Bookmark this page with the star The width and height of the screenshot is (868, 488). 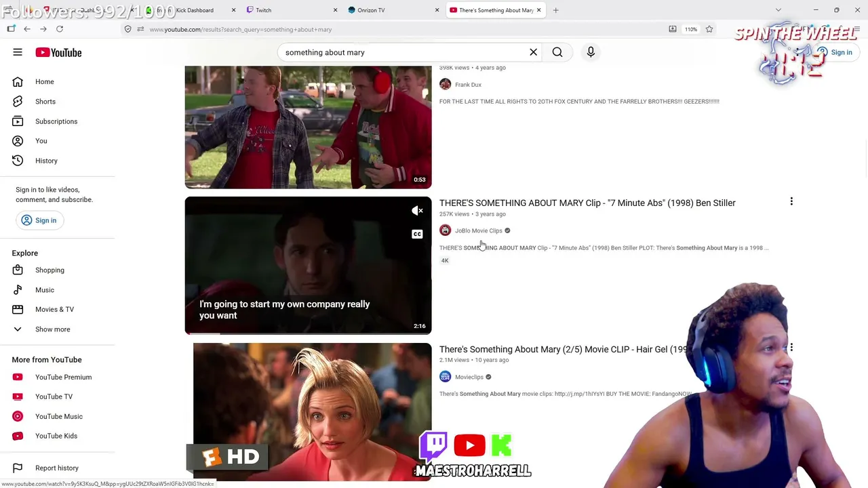click(709, 29)
